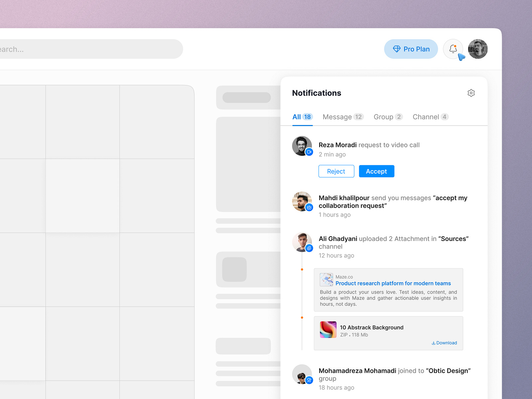Click the message badge on Mahdi khalilpour's avatar
The height and width of the screenshot is (399, 532).
tap(309, 207)
